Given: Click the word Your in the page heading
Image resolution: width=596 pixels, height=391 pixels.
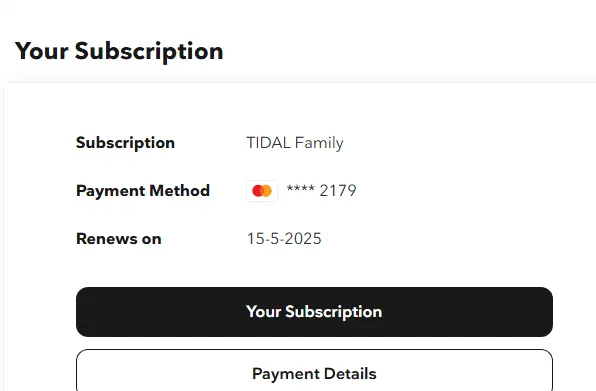Looking at the screenshot, I should tap(42, 51).
